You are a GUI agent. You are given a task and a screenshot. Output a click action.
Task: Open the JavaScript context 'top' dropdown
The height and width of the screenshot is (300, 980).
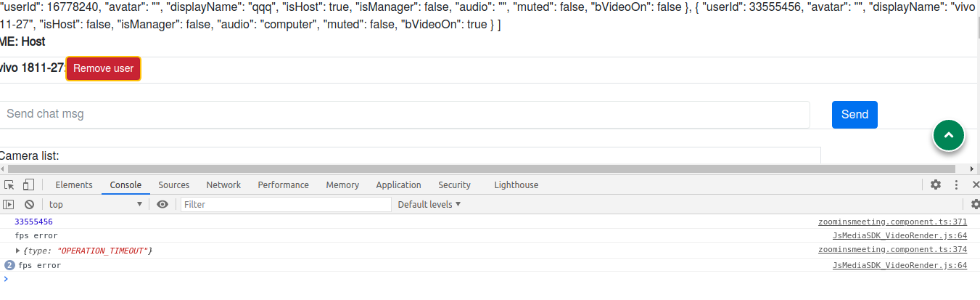click(x=96, y=205)
